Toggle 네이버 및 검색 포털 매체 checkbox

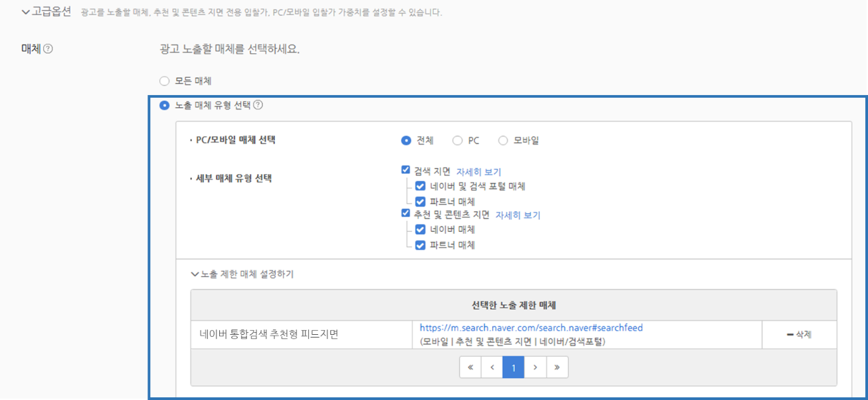click(x=420, y=186)
